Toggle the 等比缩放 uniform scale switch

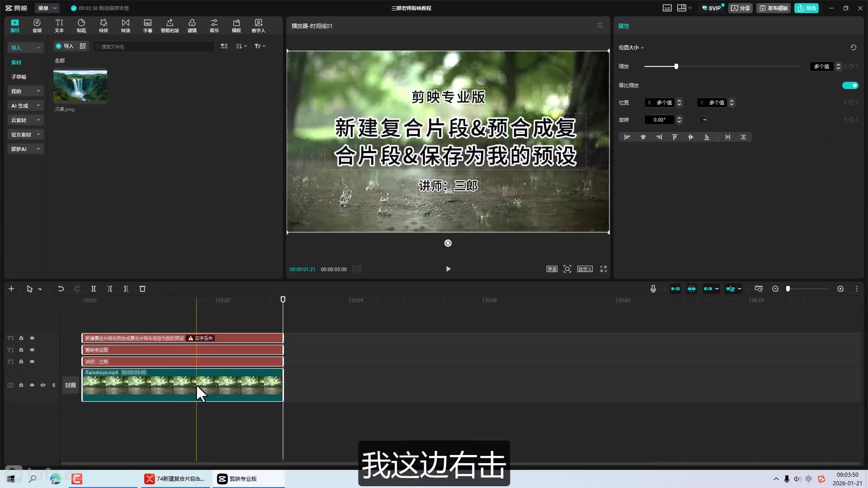coord(850,85)
